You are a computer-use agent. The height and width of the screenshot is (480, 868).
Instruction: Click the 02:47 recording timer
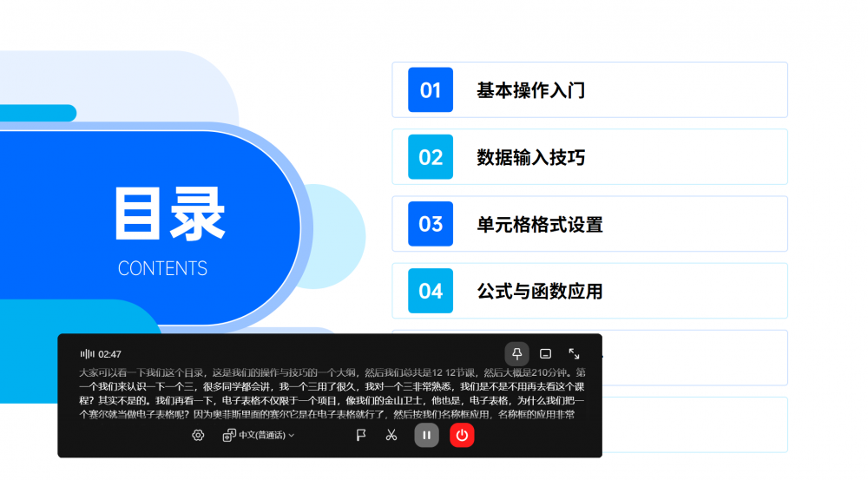coord(109,354)
